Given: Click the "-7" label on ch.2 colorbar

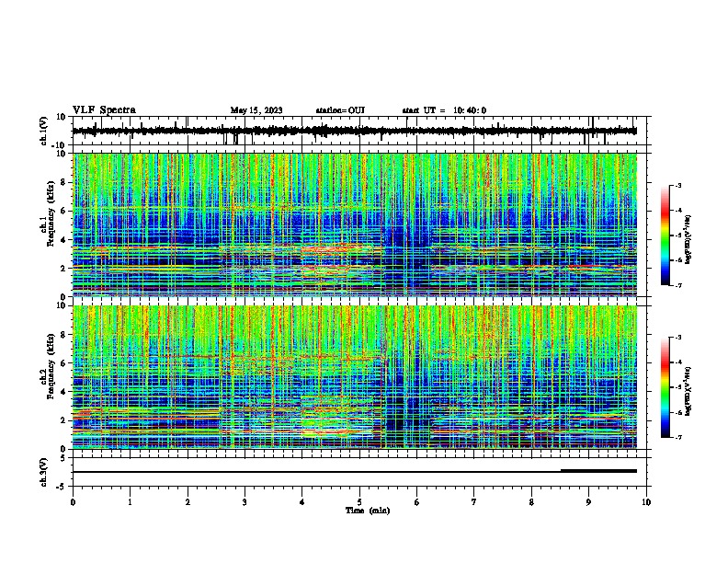Looking at the screenshot, I should tap(677, 437).
